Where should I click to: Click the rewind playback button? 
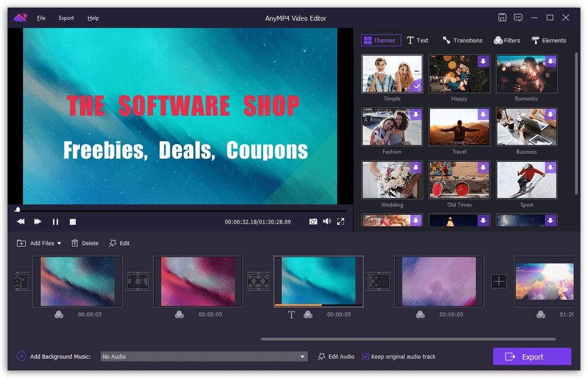coord(21,222)
